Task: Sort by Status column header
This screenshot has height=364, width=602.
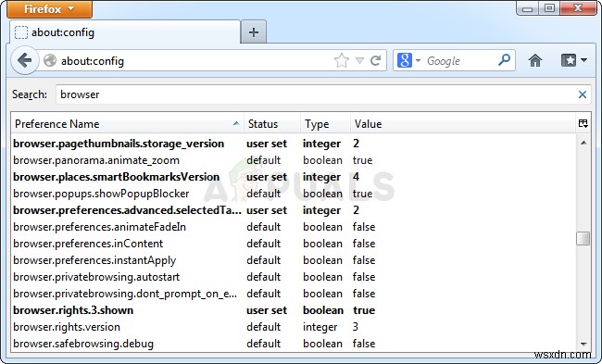Action: point(271,124)
